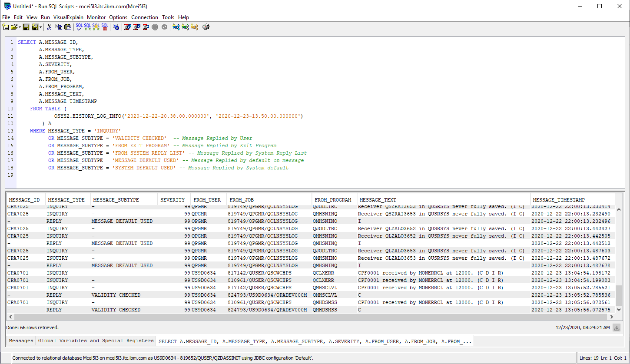Click the first Visual Explain diagram icon
Image resolution: width=630 pixels, height=364 pixels.
[176, 27]
